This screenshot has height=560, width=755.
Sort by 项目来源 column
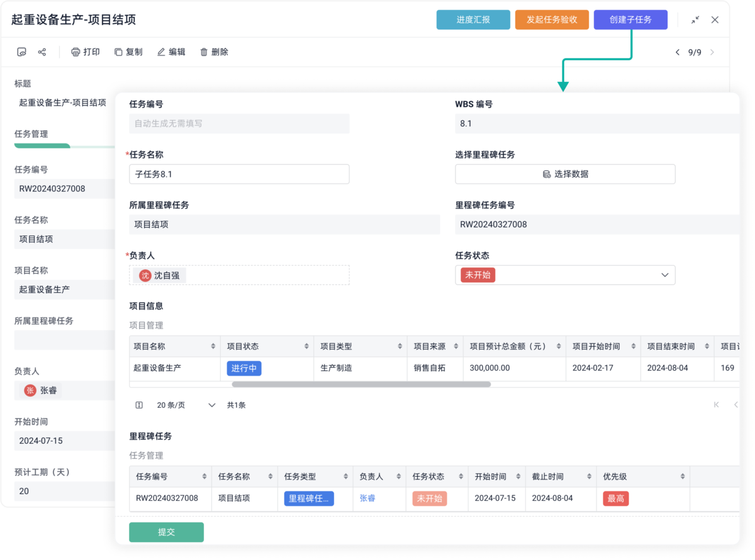tap(456, 347)
